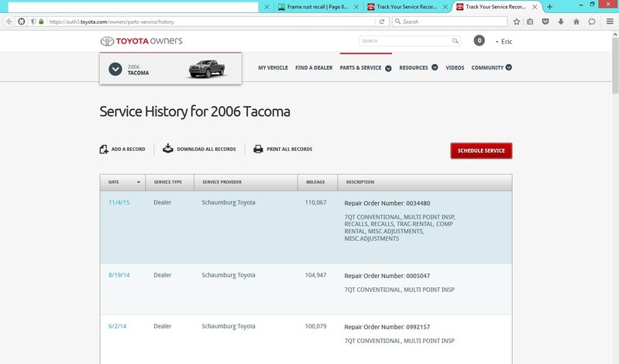Click the Schedule Service button
Viewport: 619px width, 364px height.
tap(481, 151)
